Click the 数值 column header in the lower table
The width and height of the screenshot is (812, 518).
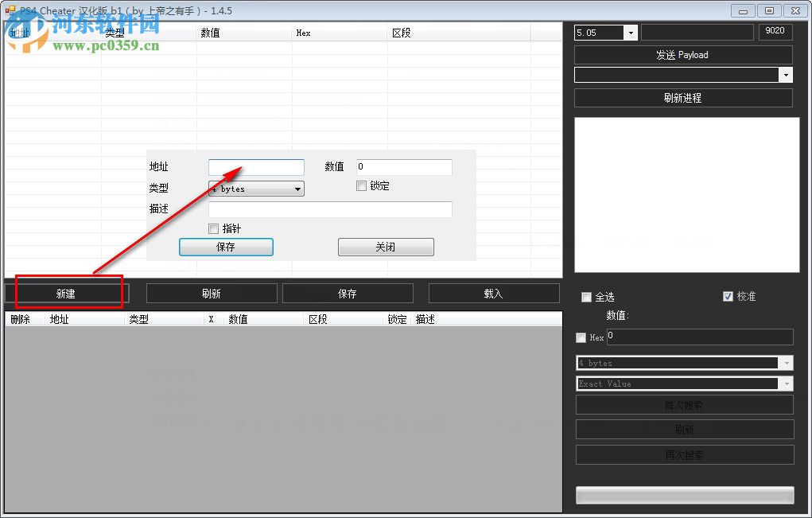coord(264,319)
